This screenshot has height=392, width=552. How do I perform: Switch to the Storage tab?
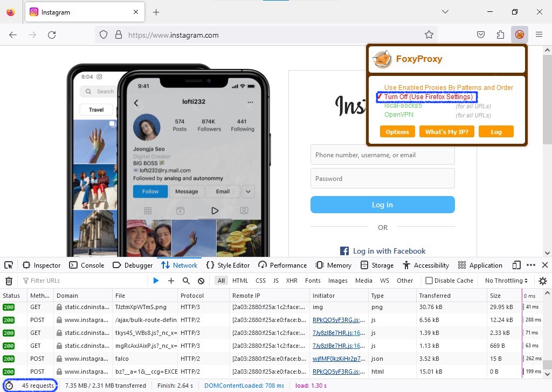click(x=377, y=265)
